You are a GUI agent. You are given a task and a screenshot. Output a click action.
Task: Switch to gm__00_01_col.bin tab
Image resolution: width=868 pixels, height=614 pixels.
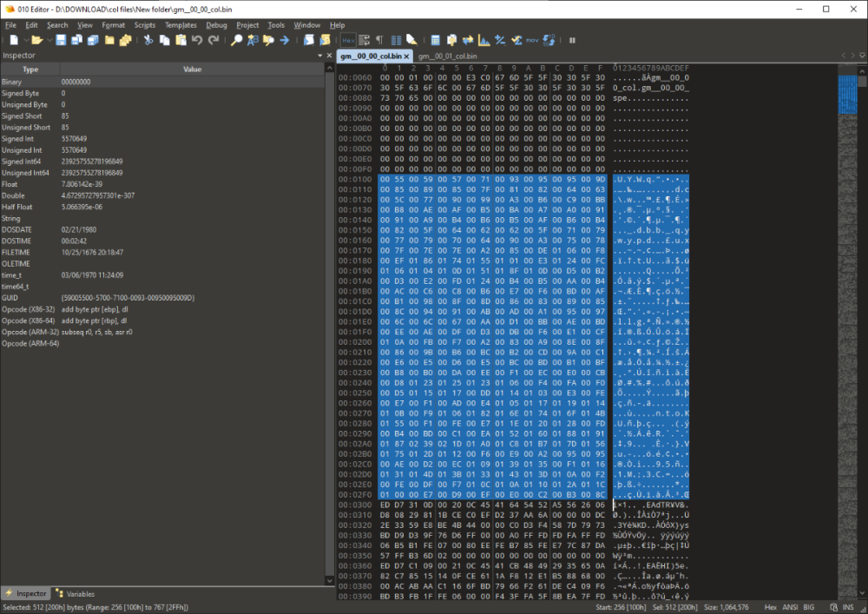[445, 56]
